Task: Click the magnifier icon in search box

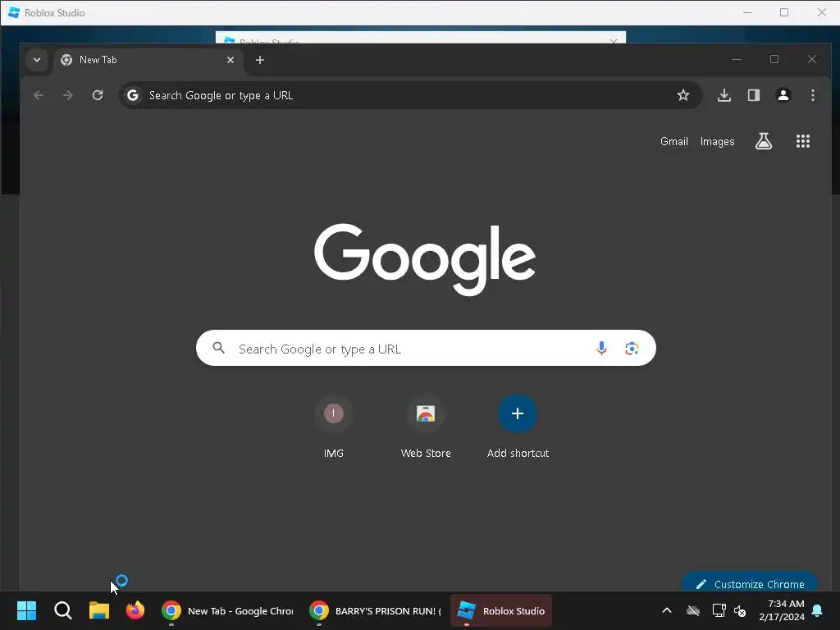Action: [x=218, y=348]
